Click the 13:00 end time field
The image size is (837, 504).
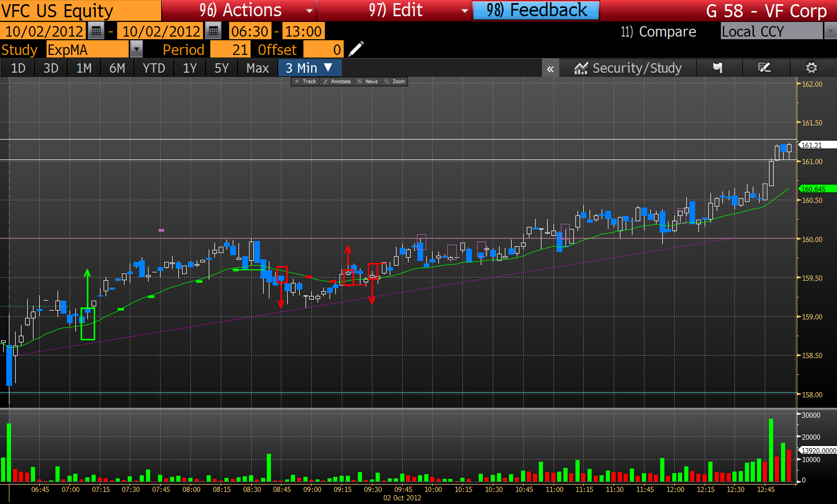303,31
